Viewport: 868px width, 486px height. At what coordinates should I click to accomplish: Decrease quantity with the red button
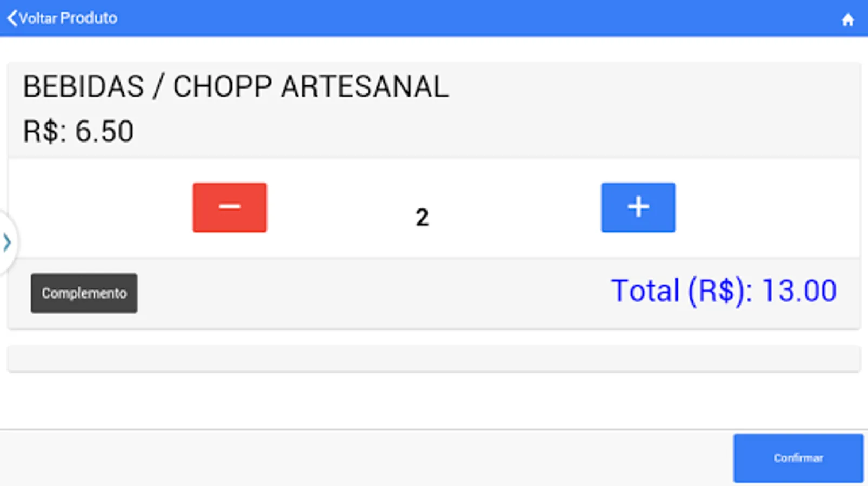point(230,207)
